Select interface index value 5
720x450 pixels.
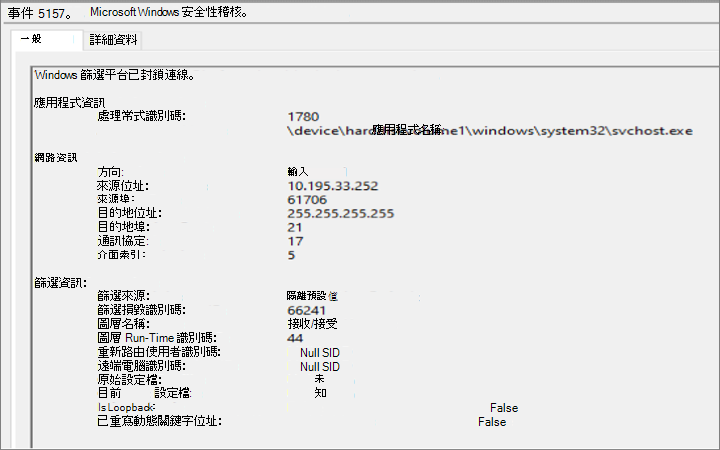[x=291, y=255]
